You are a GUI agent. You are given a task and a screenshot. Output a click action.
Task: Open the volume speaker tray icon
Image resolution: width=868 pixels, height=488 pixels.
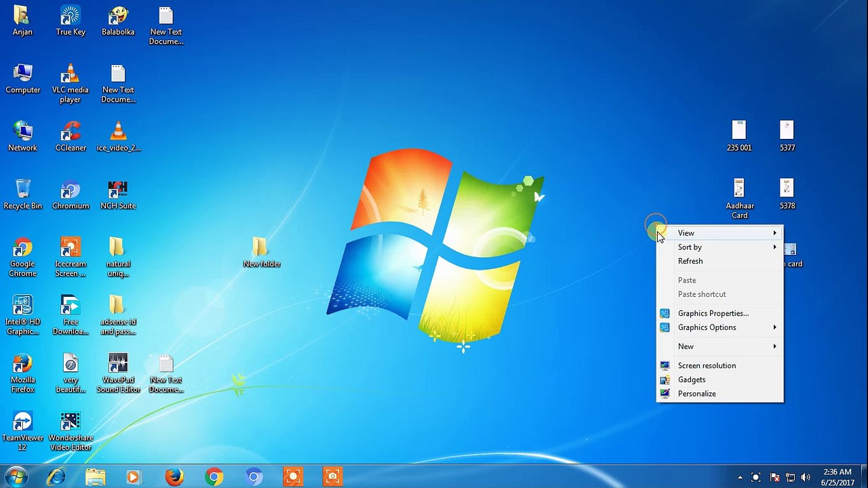[806, 477]
